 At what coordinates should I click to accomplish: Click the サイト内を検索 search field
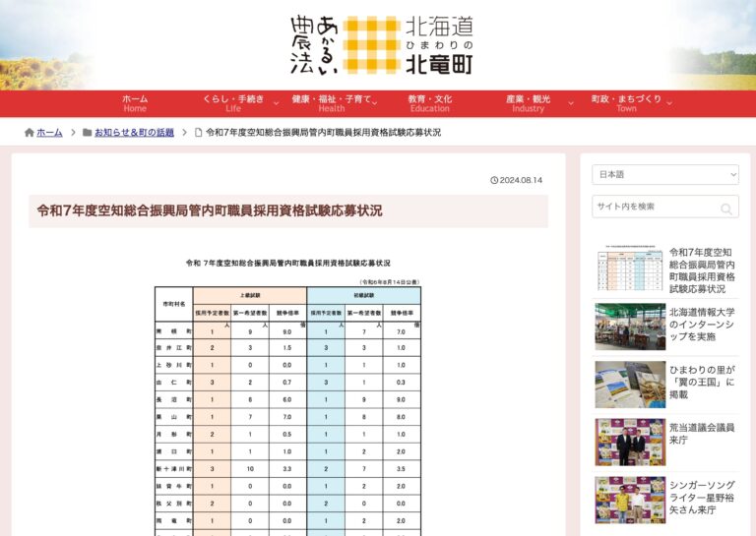pos(655,207)
